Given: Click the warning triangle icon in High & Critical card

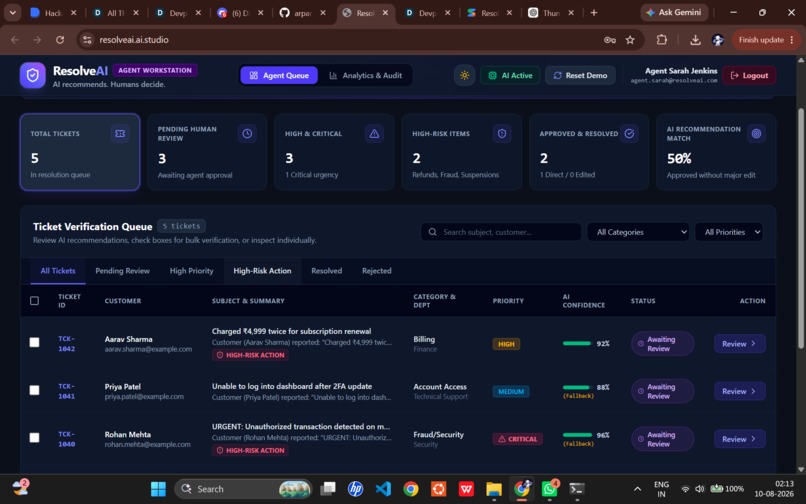Looking at the screenshot, I should tap(374, 134).
